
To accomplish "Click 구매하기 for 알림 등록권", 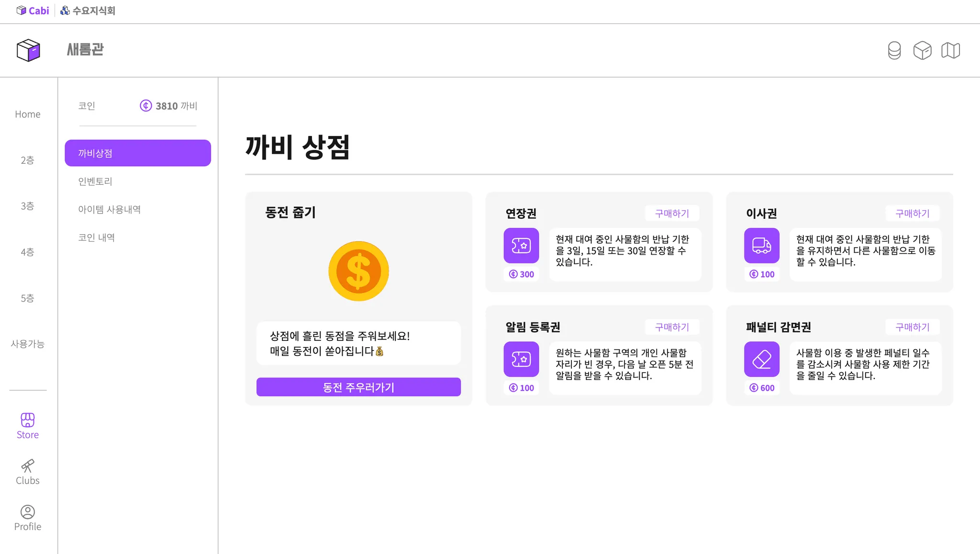I will [x=672, y=327].
